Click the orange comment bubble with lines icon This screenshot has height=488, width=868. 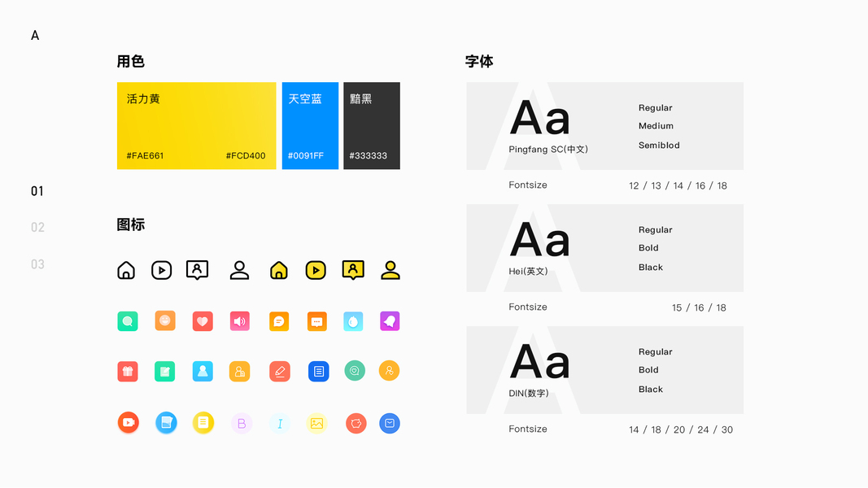click(279, 321)
